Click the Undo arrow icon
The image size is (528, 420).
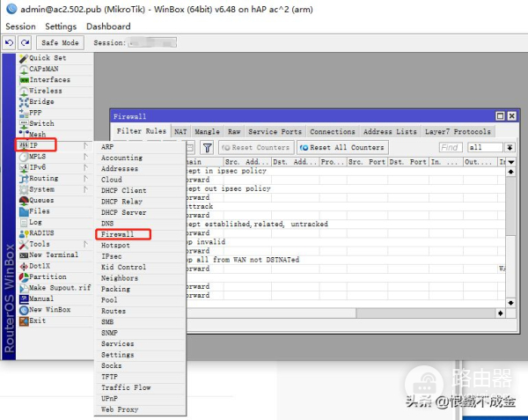point(10,42)
